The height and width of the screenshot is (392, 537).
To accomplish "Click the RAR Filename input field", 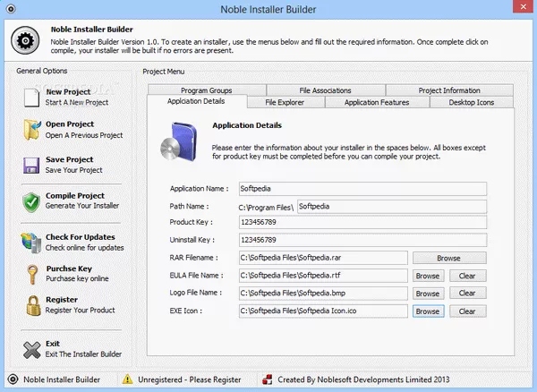I will pyautogui.click(x=323, y=258).
